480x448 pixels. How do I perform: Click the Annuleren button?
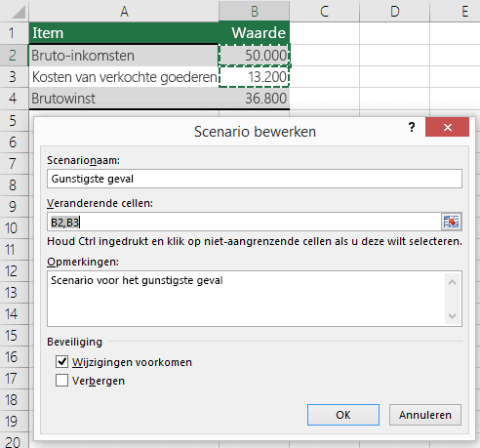click(x=425, y=415)
